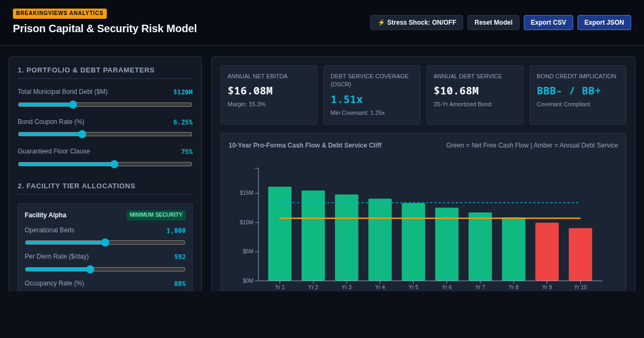Export the model as JSON
The image size is (644, 338).
(604, 23)
